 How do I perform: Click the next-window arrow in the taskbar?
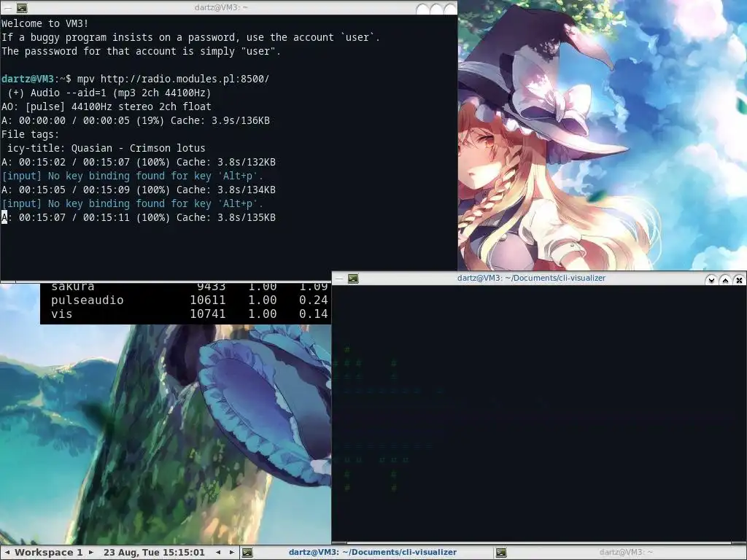231,553
